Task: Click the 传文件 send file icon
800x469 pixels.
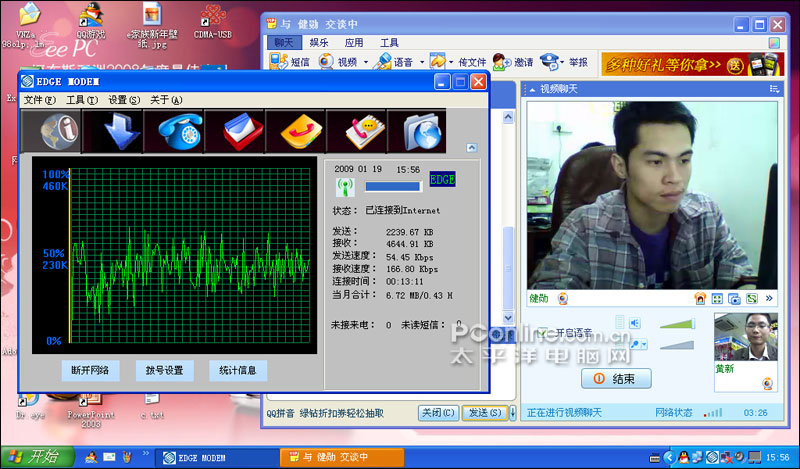Action: point(437,62)
